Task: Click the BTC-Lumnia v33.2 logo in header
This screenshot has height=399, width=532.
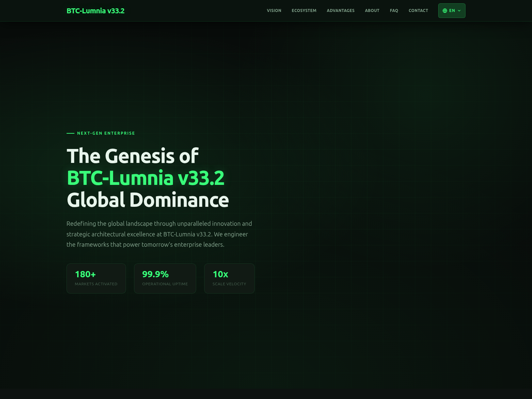Action: (x=95, y=11)
